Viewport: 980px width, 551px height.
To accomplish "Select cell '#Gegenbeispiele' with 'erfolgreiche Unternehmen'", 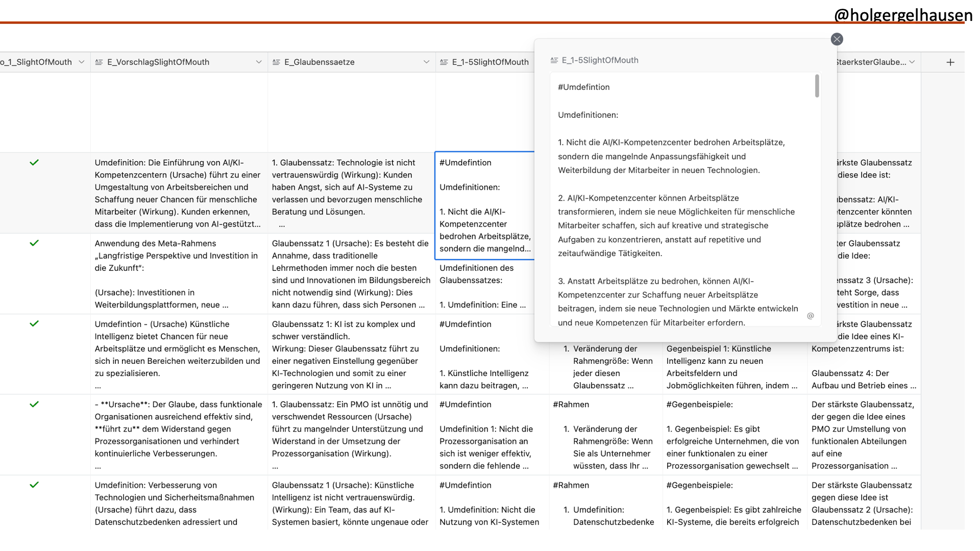I will [735, 435].
